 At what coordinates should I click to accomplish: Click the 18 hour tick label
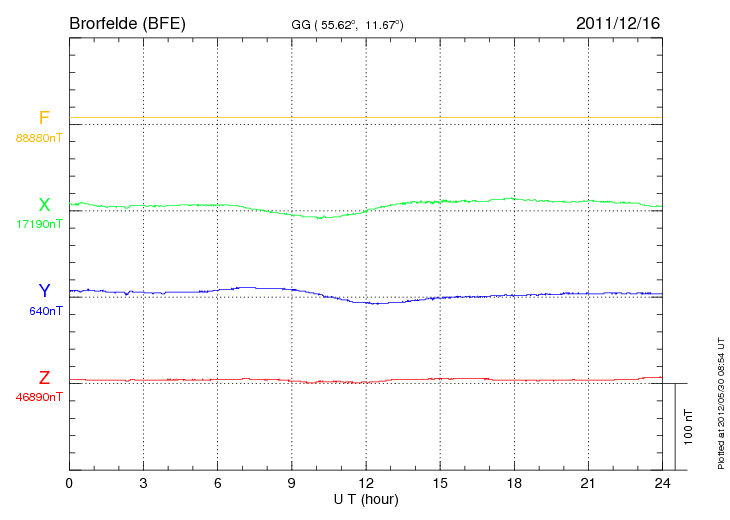click(514, 484)
